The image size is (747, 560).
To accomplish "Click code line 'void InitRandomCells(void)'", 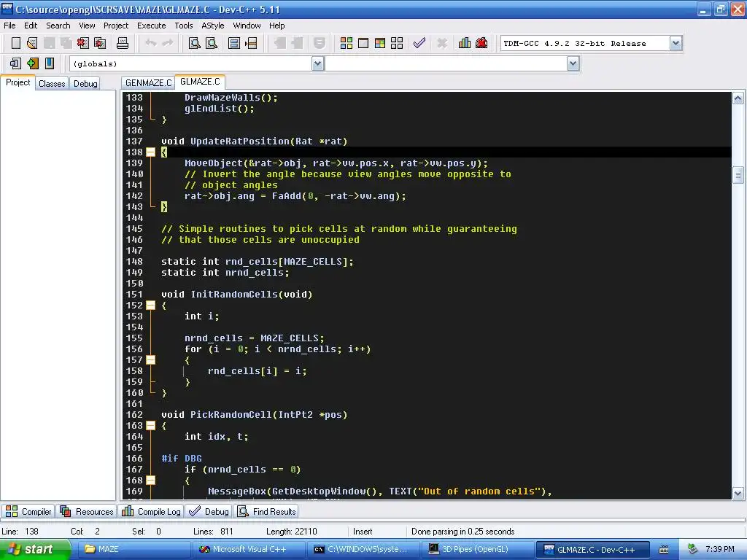I will click(237, 295).
